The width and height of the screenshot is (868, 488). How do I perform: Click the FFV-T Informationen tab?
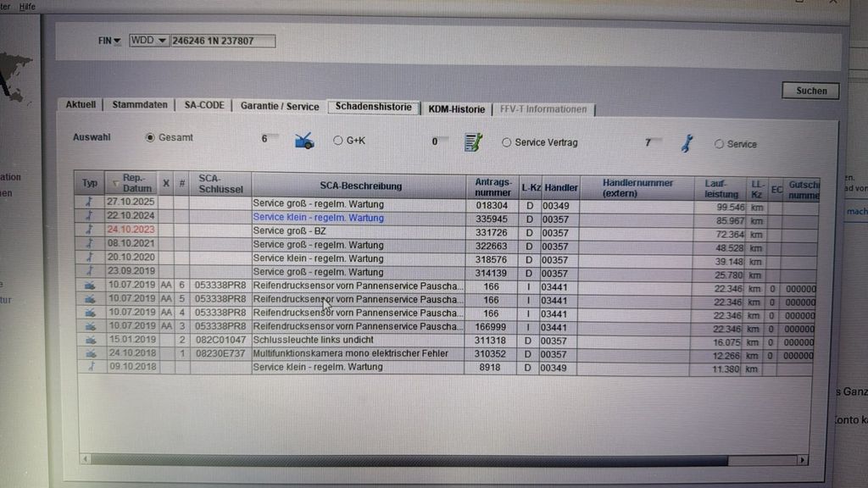(x=543, y=109)
